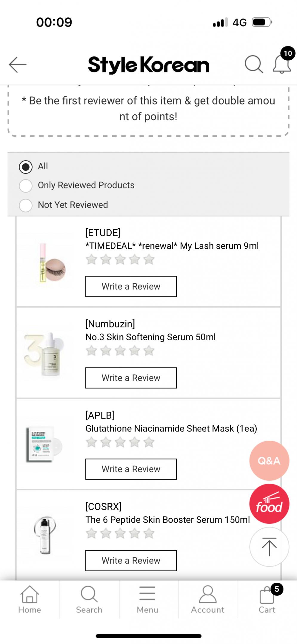Write a Review for ETUDE Lash serum
Screen dimensions: 297x644
tap(131, 287)
